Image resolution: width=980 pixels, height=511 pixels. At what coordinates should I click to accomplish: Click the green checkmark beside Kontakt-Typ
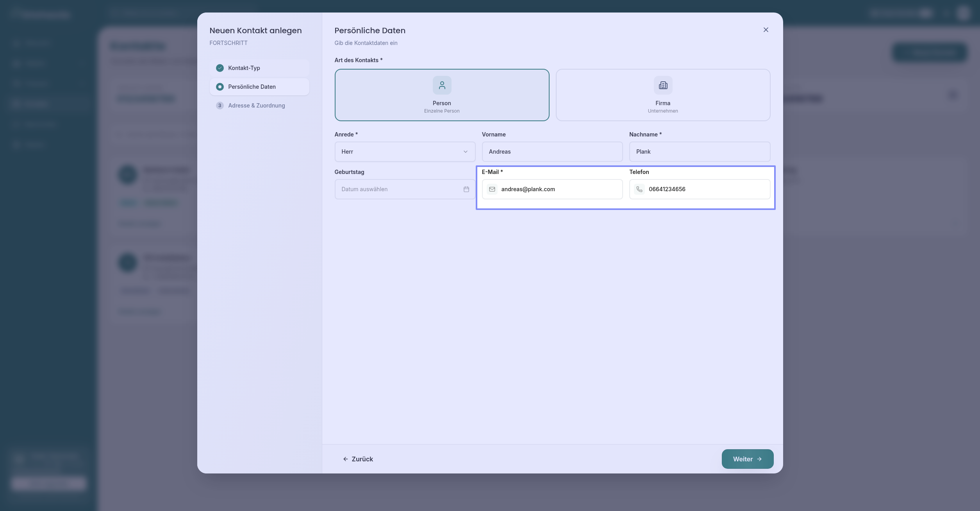[x=220, y=68]
